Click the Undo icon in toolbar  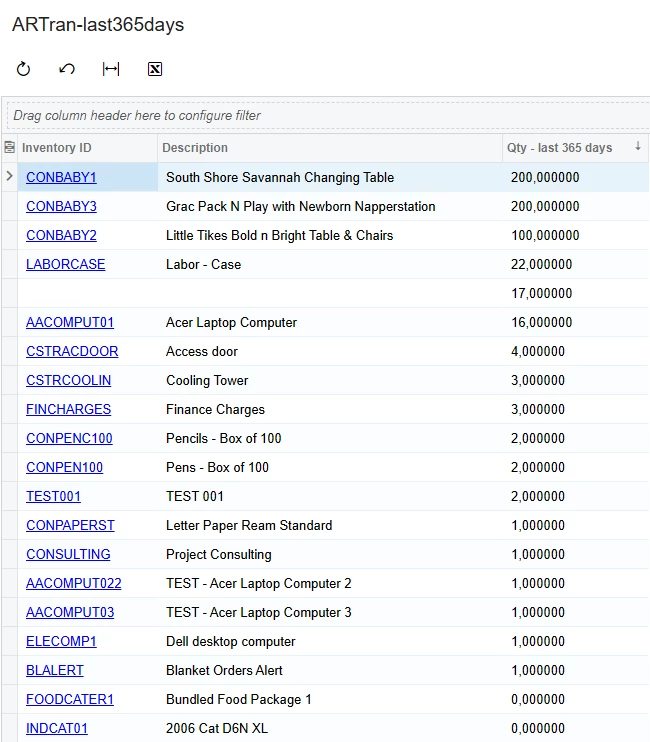pos(67,69)
